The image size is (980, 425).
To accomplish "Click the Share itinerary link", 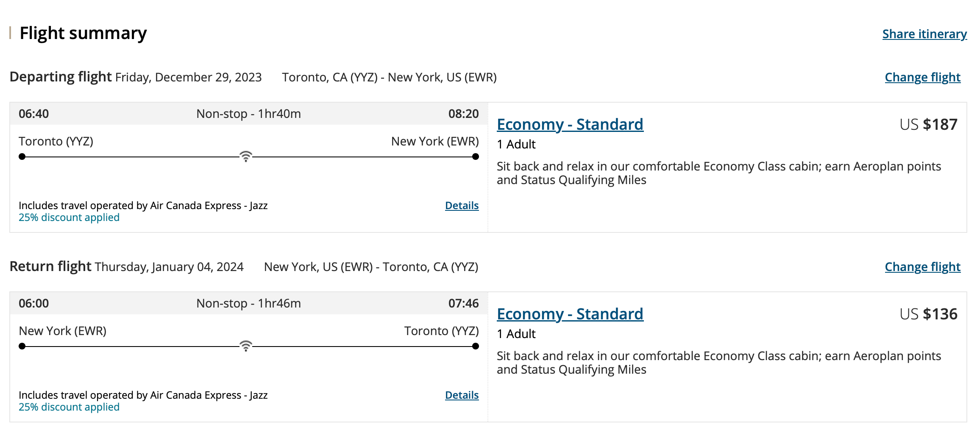I will point(924,34).
